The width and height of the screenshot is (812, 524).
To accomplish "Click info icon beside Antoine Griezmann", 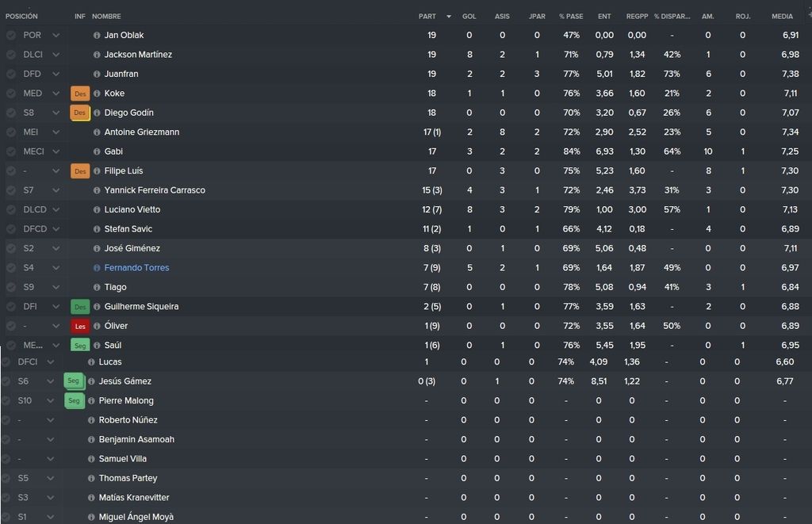I will (x=96, y=132).
